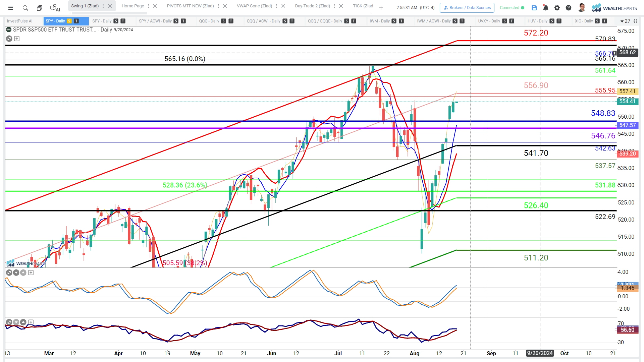Add indicator to bottom panel
The width and height of the screenshot is (644, 362).
31,322
